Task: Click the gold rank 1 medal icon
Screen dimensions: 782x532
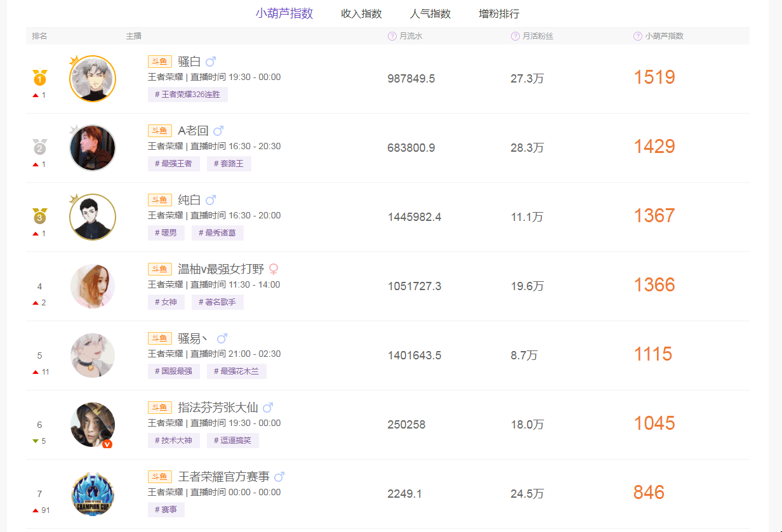Action: (40, 78)
